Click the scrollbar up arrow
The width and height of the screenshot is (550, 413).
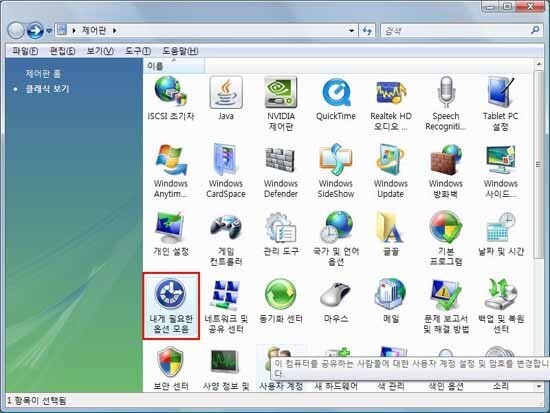538,64
